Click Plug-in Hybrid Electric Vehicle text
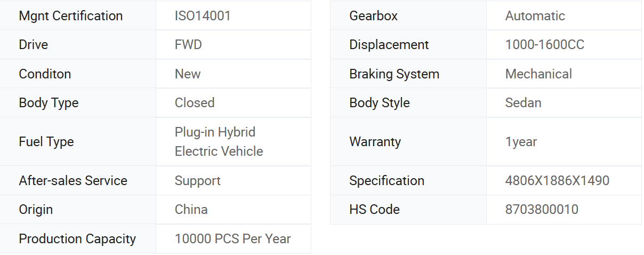This screenshot has width=644, height=255. 219,141
